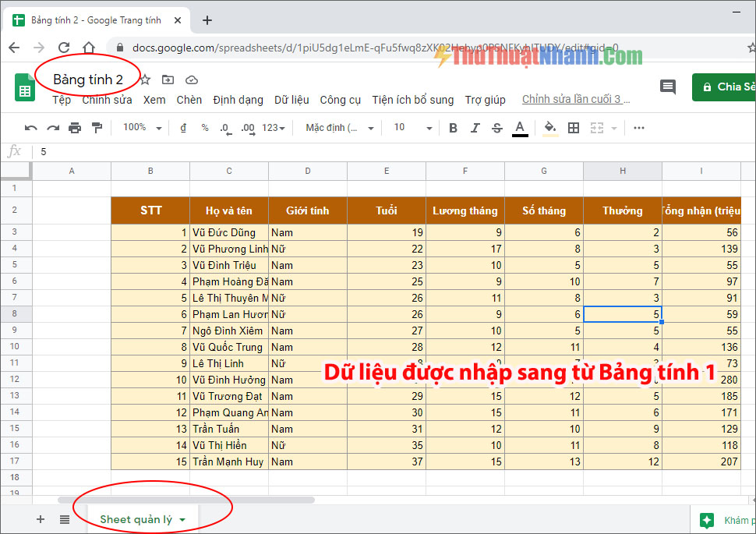Open the Chỉnh sửa menu
756x534 pixels.
[x=107, y=100]
